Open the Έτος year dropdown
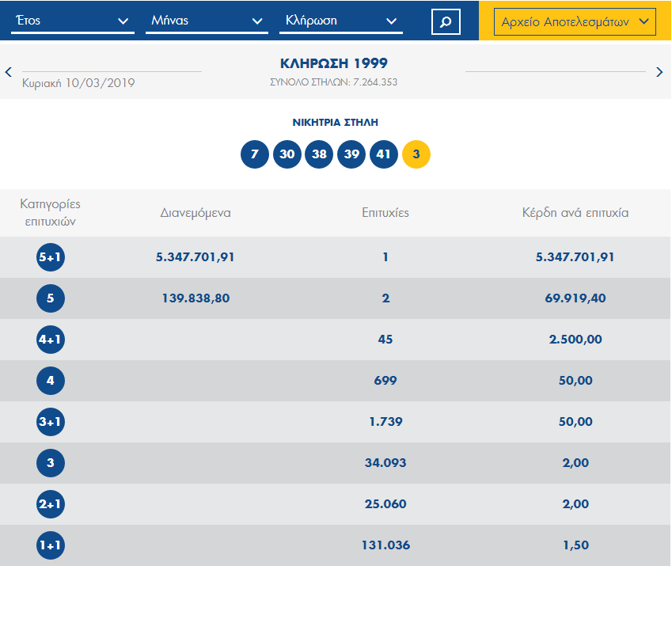This screenshot has height=619, width=672. click(72, 21)
